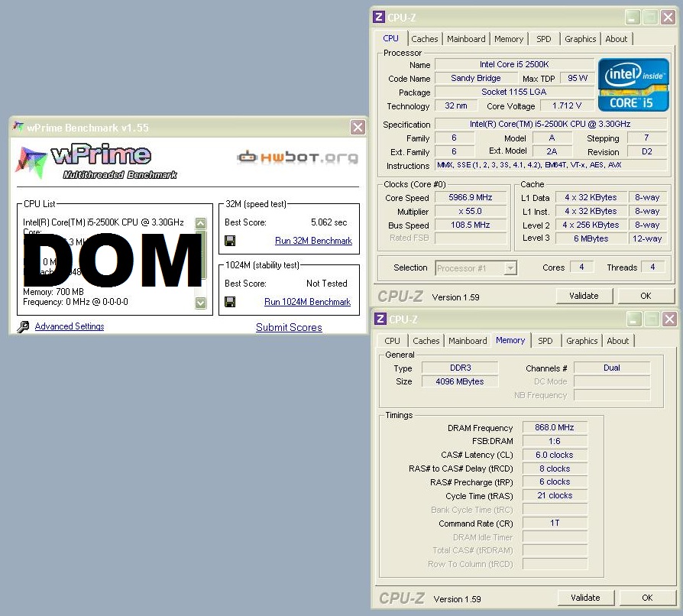This screenshot has width=683, height=616.
Task: Open the Mainboard tab in the lower CPU-Z window
Action: (468, 341)
